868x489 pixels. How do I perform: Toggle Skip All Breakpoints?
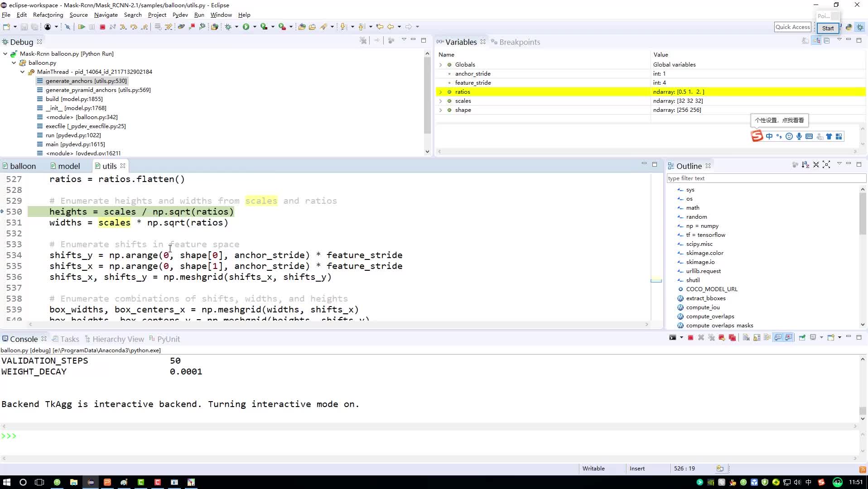click(68, 27)
